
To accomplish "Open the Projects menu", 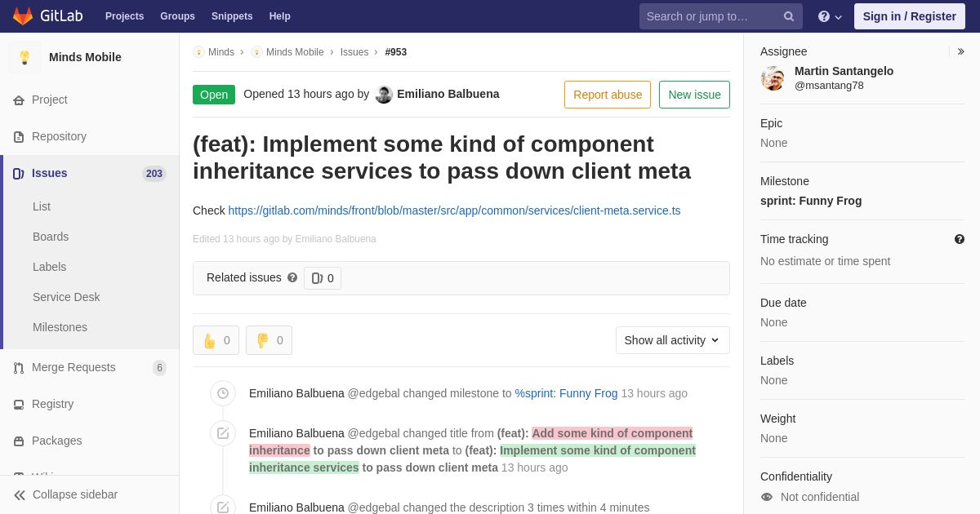I will pos(124,16).
